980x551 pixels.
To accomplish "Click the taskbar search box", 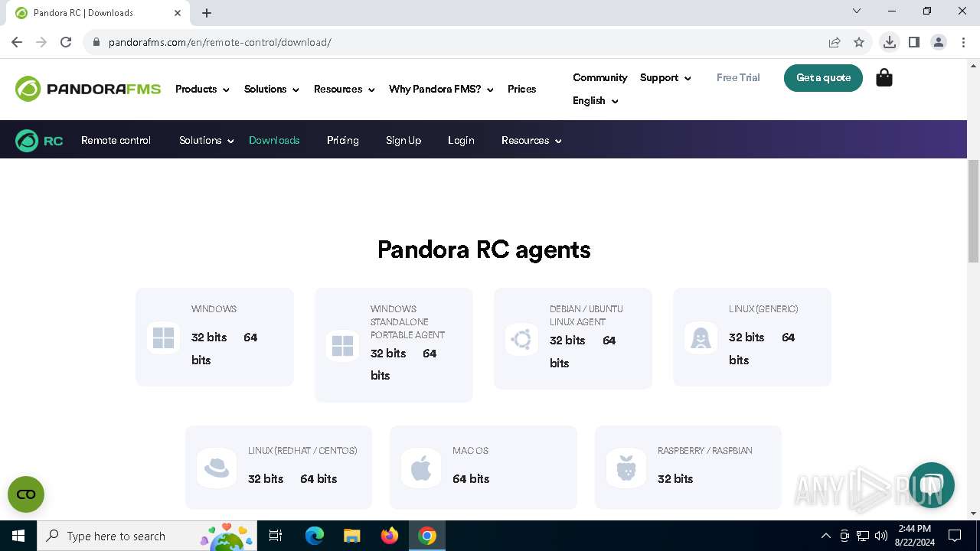I will [x=146, y=536].
